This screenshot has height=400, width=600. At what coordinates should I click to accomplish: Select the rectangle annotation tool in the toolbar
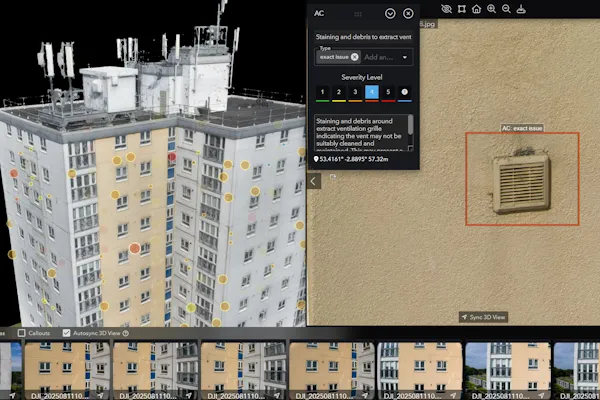point(461,9)
